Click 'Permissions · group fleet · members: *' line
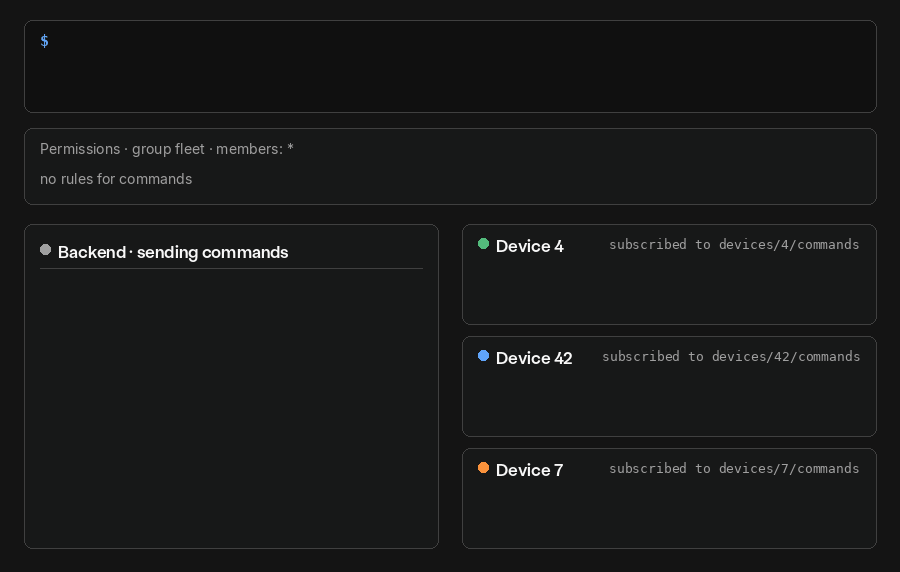This screenshot has width=900, height=572. 166,149
